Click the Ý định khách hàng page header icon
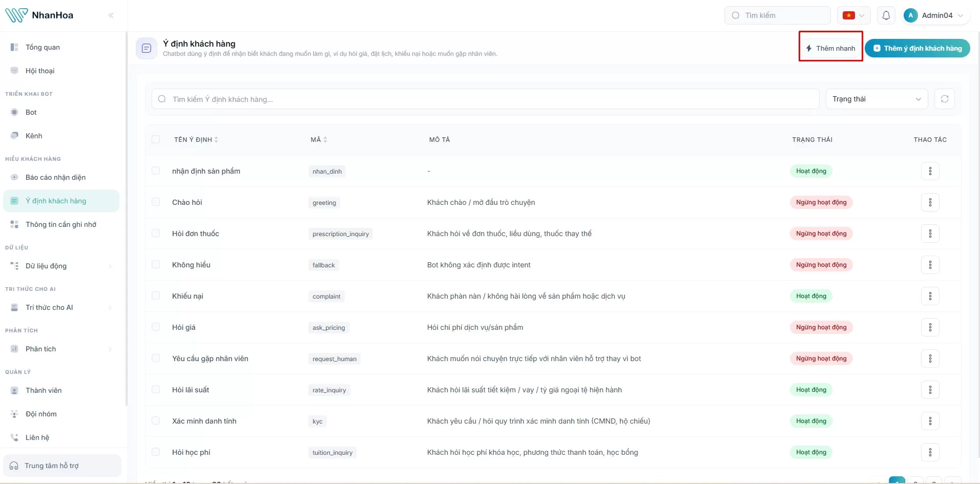This screenshot has height=484, width=980. click(x=147, y=48)
